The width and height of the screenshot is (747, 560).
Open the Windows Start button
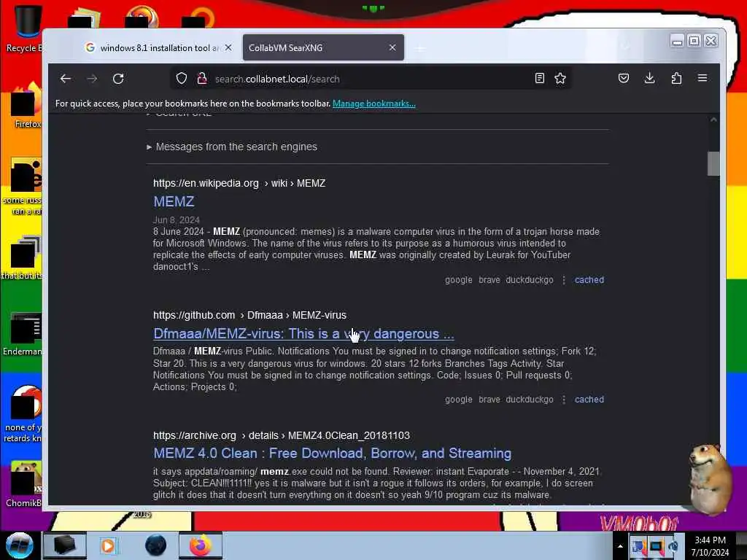click(x=19, y=545)
